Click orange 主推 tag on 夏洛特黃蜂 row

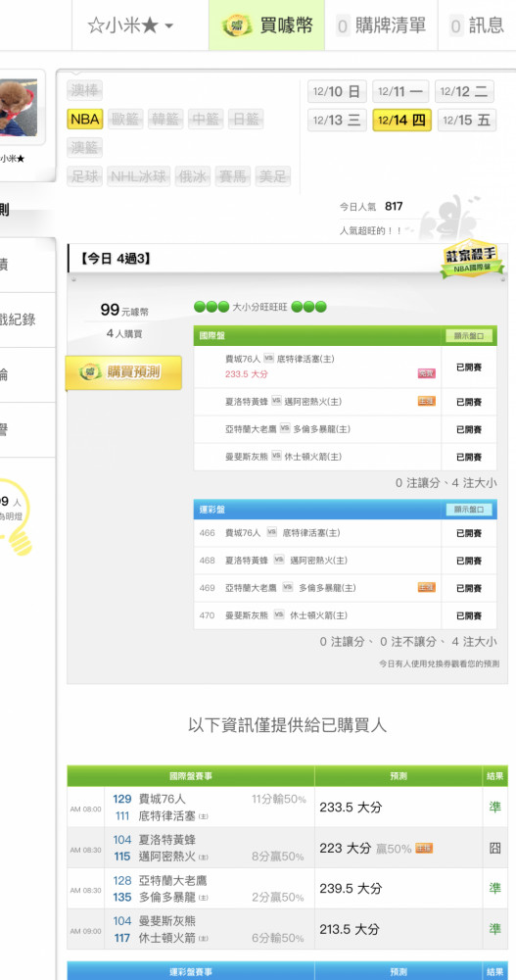click(427, 401)
